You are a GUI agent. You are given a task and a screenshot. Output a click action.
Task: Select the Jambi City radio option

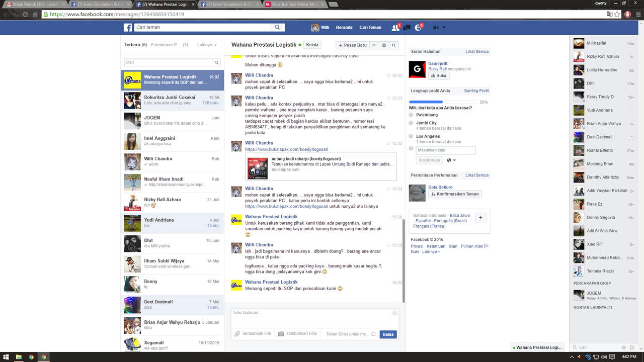[x=411, y=123]
